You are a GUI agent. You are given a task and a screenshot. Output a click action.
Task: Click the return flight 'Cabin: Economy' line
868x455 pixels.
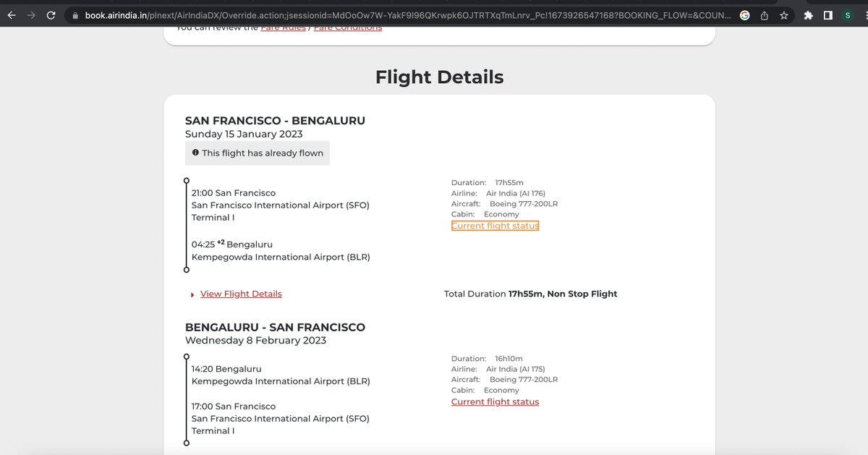click(485, 390)
